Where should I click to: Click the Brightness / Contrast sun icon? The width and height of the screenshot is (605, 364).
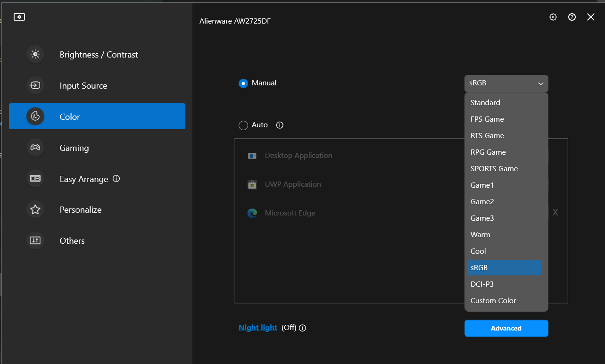click(35, 54)
